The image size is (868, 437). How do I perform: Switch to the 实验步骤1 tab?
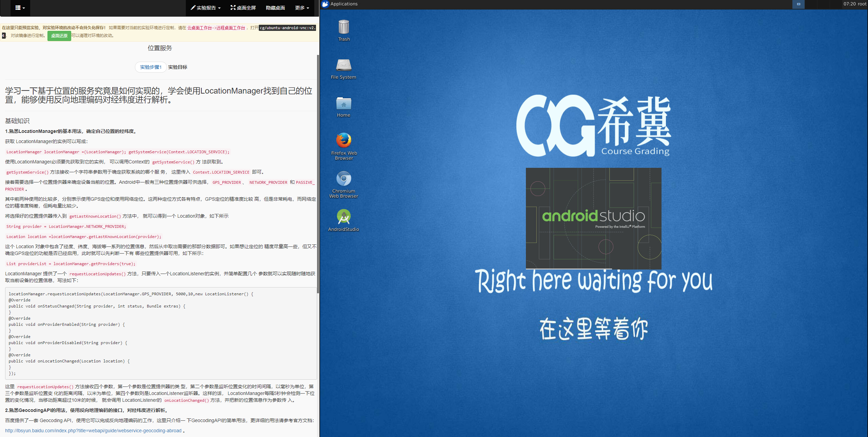(151, 67)
